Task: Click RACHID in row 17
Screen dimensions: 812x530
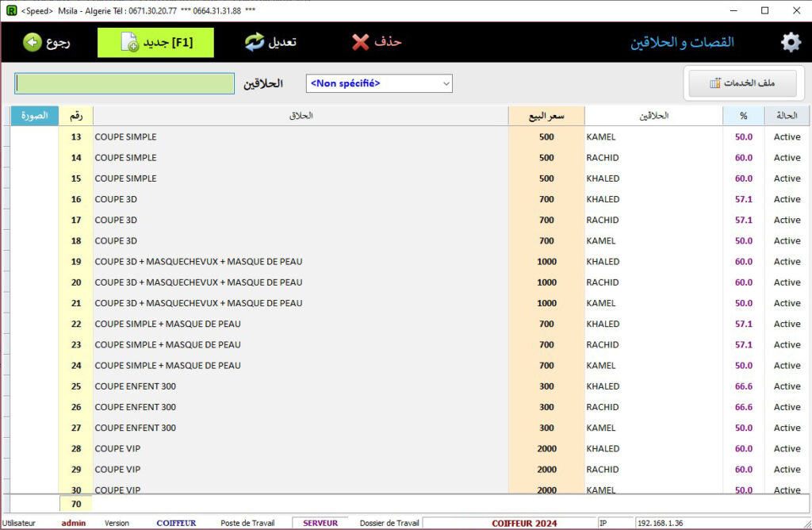Action: click(603, 220)
